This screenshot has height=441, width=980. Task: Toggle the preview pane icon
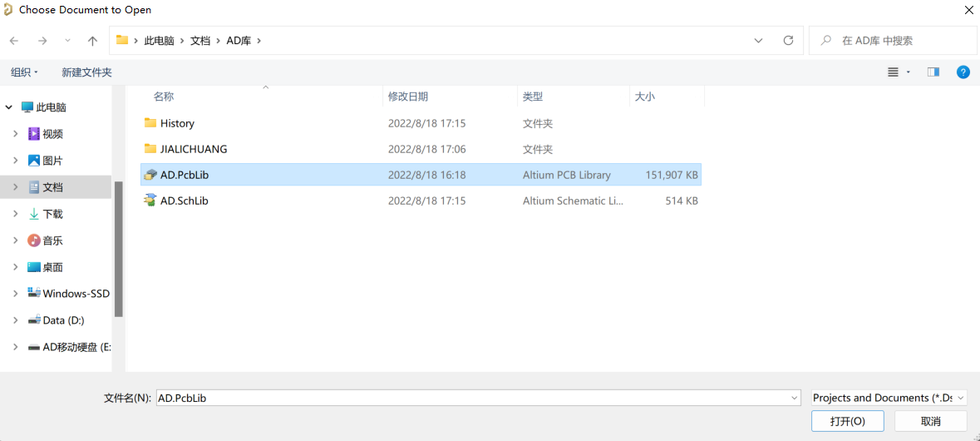pyautogui.click(x=933, y=72)
